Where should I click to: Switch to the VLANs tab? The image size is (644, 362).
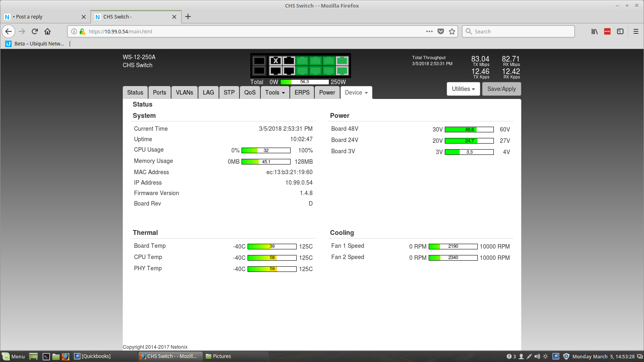pyautogui.click(x=184, y=93)
